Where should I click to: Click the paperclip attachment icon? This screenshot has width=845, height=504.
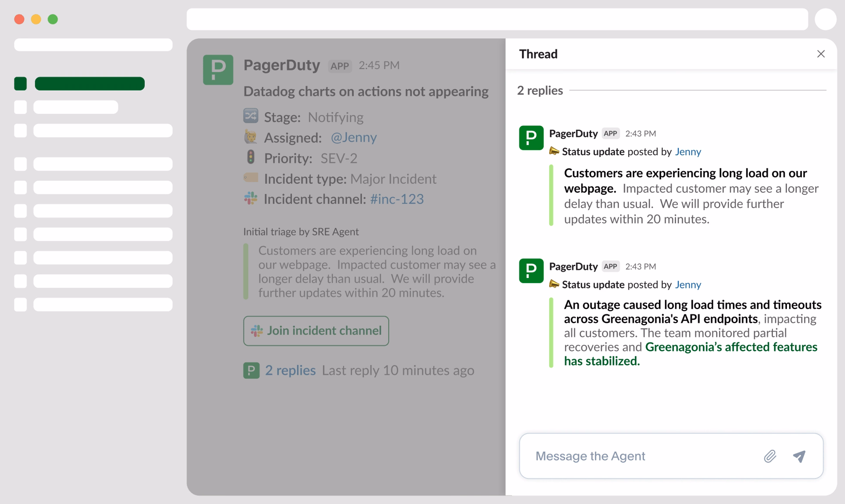click(770, 456)
